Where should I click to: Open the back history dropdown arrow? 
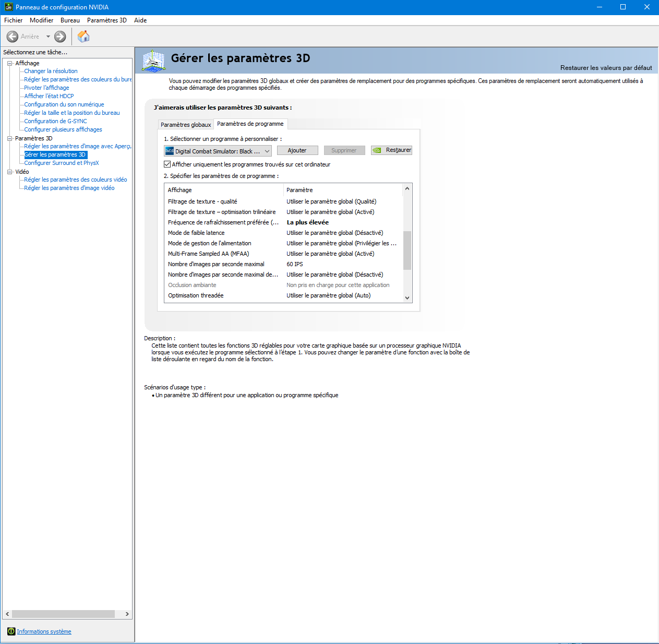48,37
